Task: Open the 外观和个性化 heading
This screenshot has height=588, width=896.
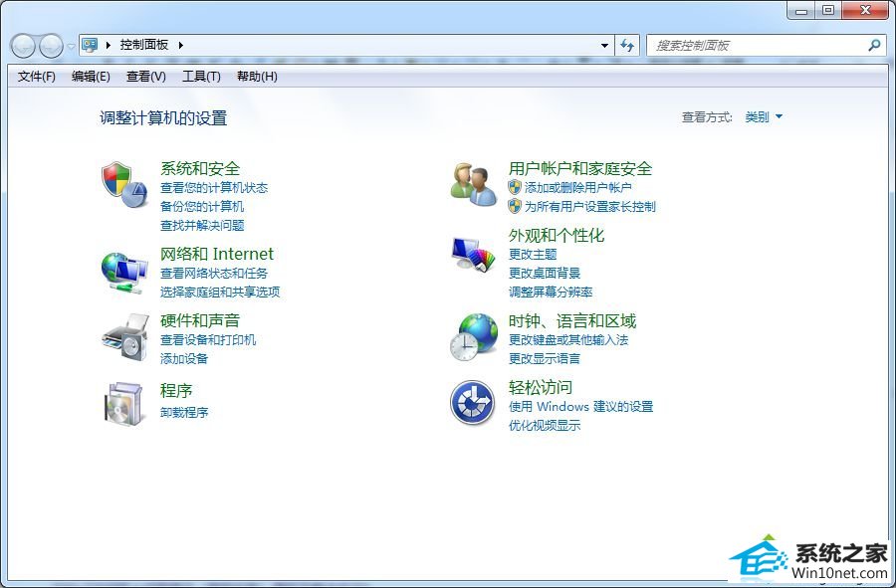Action: pos(557,235)
